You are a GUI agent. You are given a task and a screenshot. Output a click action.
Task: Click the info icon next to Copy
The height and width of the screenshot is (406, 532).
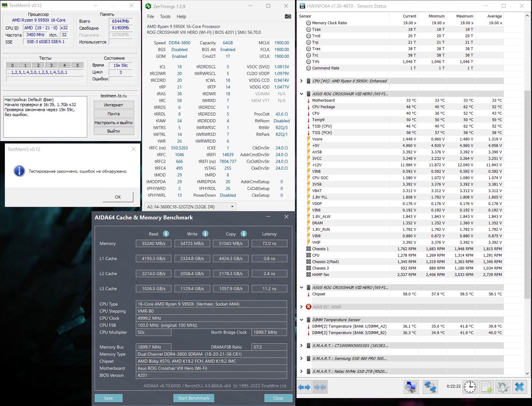coord(244,234)
